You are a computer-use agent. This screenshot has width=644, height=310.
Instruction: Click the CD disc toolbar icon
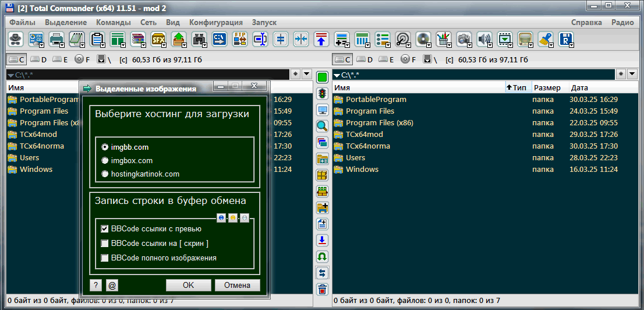pyautogui.click(x=423, y=39)
